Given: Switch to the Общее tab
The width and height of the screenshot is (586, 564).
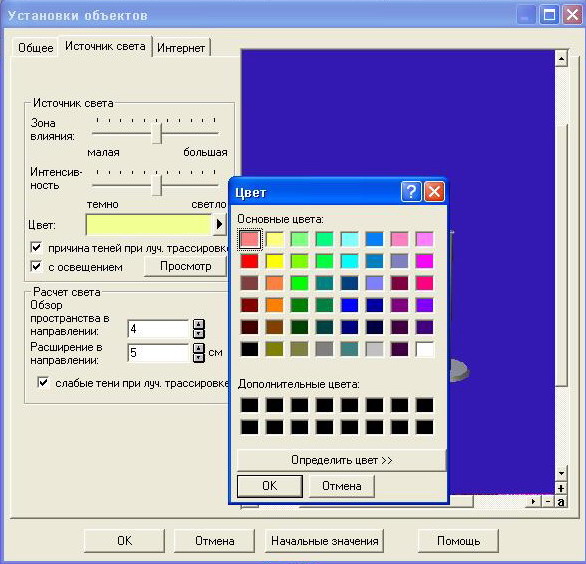Looking at the screenshot, I should click(36, 48).
